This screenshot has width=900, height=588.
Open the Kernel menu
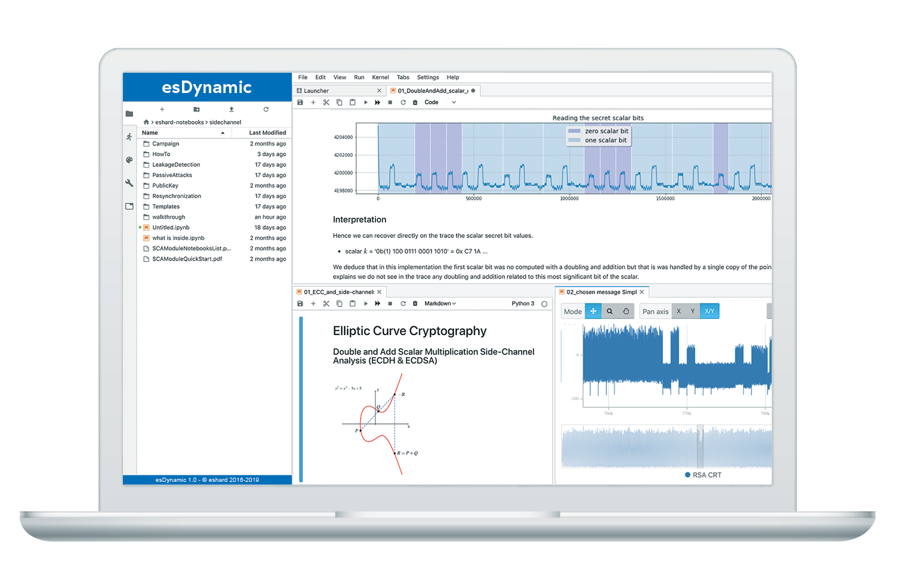point(380,78)
